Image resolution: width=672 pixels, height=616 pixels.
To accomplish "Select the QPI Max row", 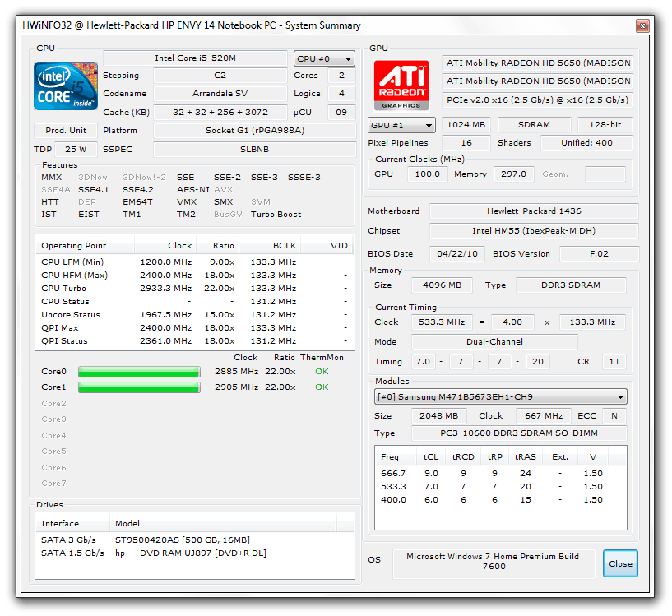I will pos(195,328).
